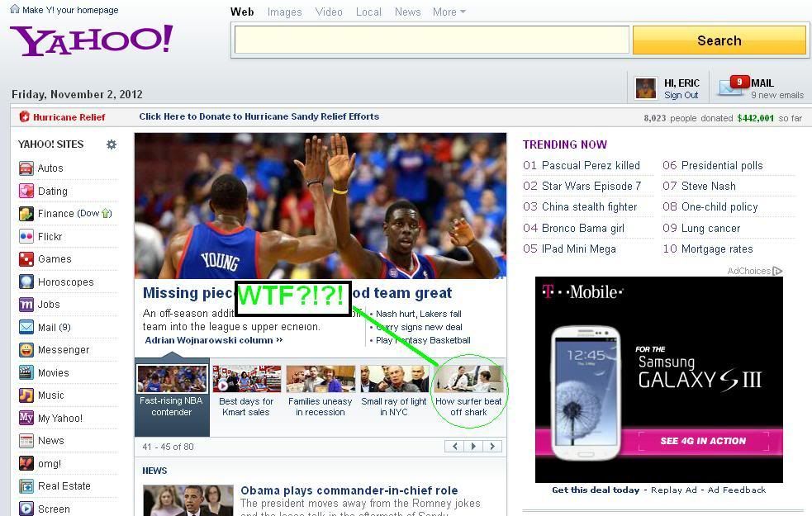Click the last chevron arrow in story pager
The width and height of the screenshot is (812, 516).
492,446
